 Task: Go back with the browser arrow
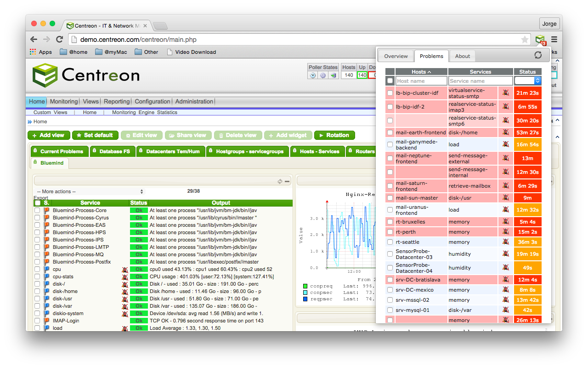click(x=34, y=40)
